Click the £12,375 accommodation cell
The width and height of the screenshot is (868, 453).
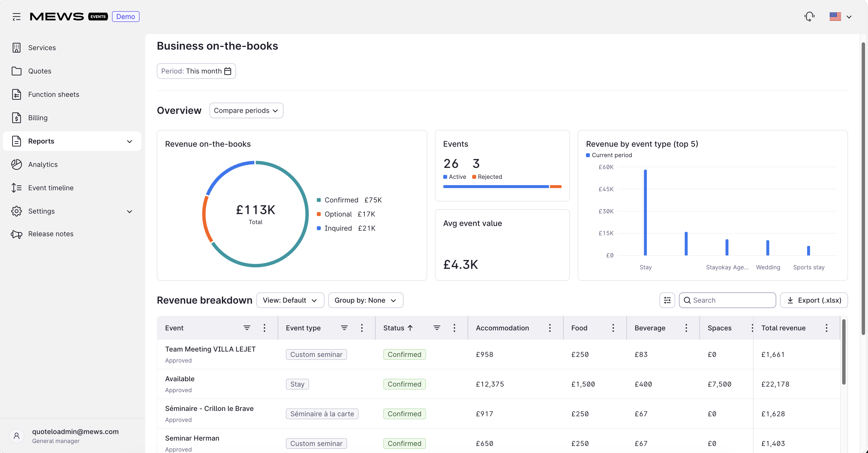(x=490, y=384)
